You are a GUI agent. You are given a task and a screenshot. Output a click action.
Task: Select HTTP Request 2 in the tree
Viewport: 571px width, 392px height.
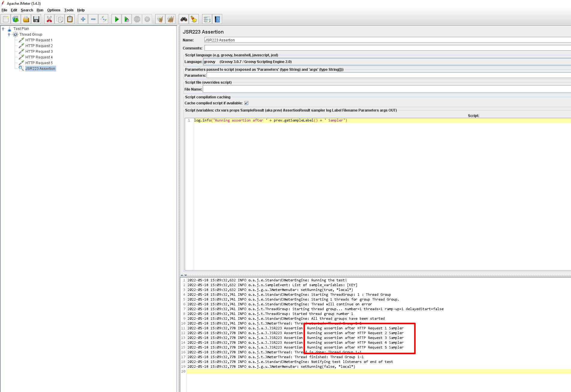[x=39, y=46]
